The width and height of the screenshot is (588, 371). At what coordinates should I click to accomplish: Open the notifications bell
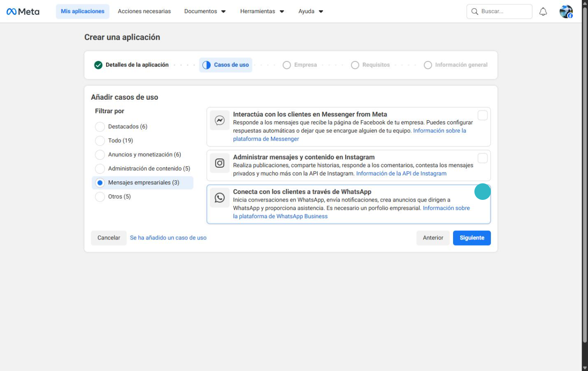543,11
